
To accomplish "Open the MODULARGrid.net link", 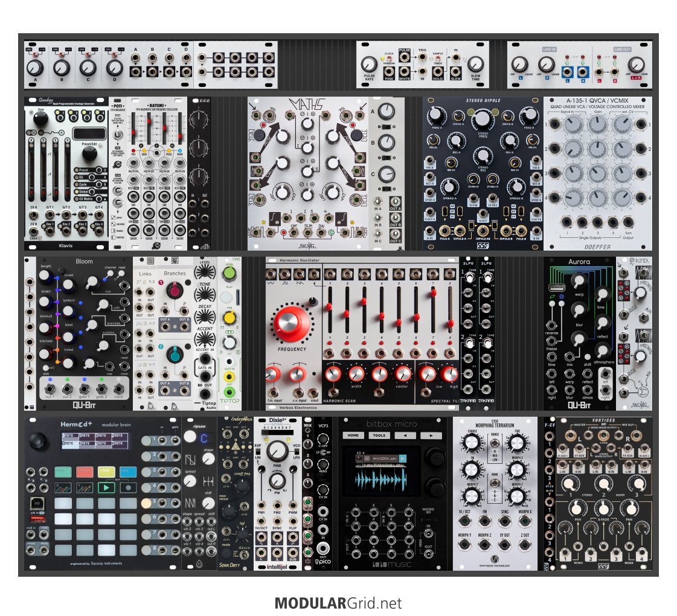I will (x=338, y=603).
